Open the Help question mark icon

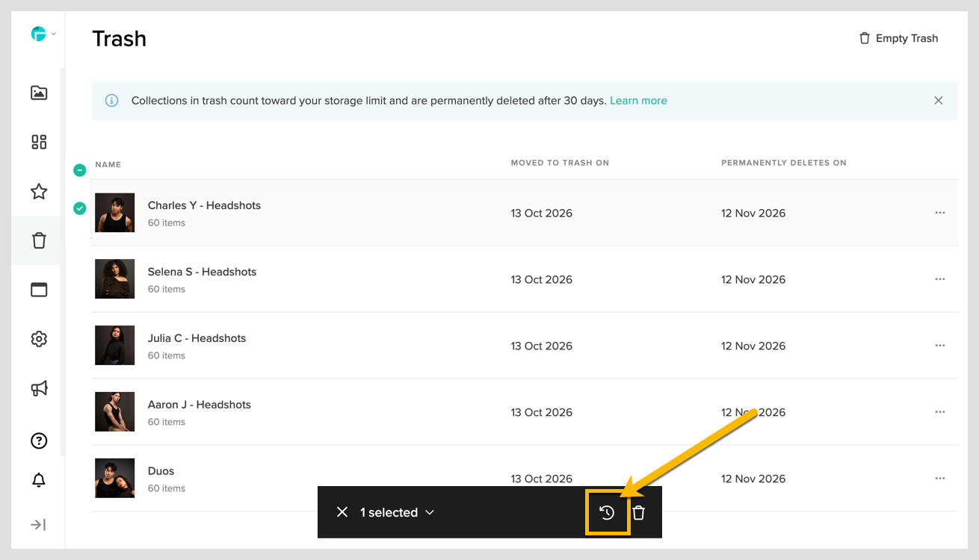[39, 441]
